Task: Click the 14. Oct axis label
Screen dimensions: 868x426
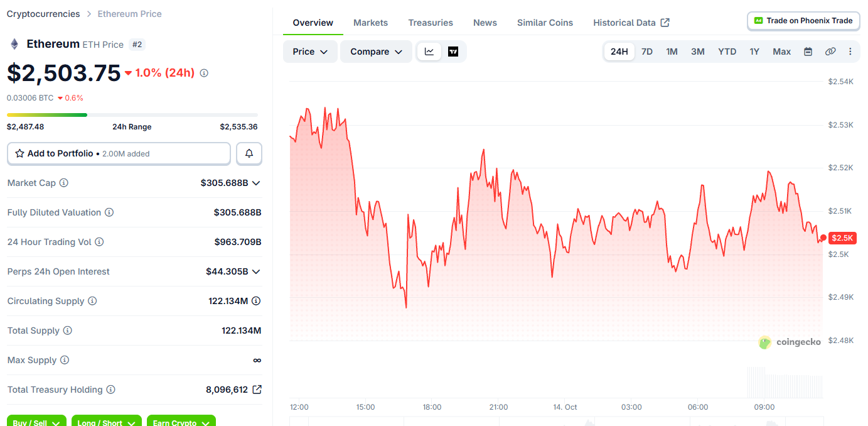Action: (x=565, y=407)
